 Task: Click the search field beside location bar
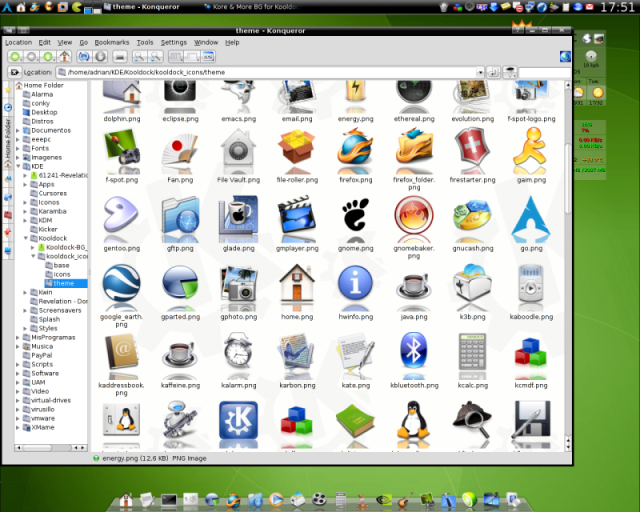pos(544,72)
